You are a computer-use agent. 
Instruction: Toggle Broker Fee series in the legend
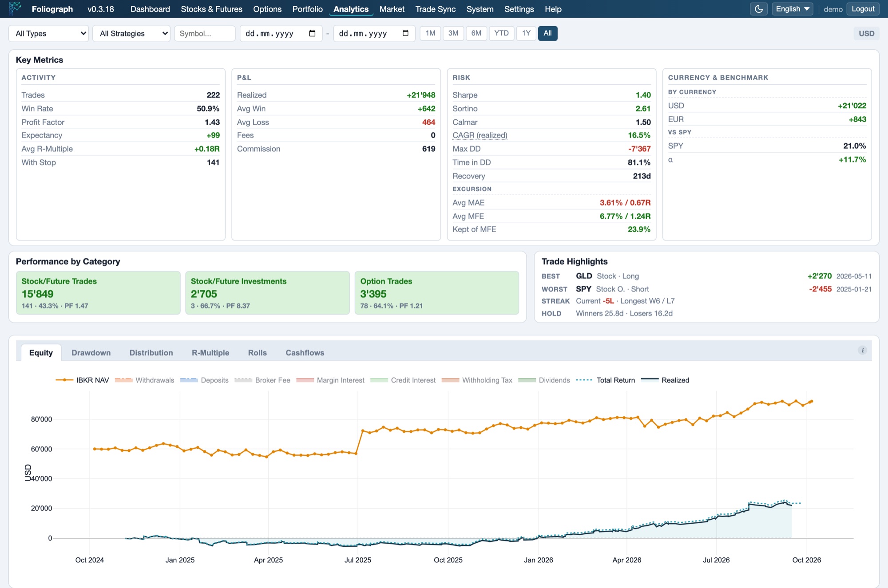262,380
